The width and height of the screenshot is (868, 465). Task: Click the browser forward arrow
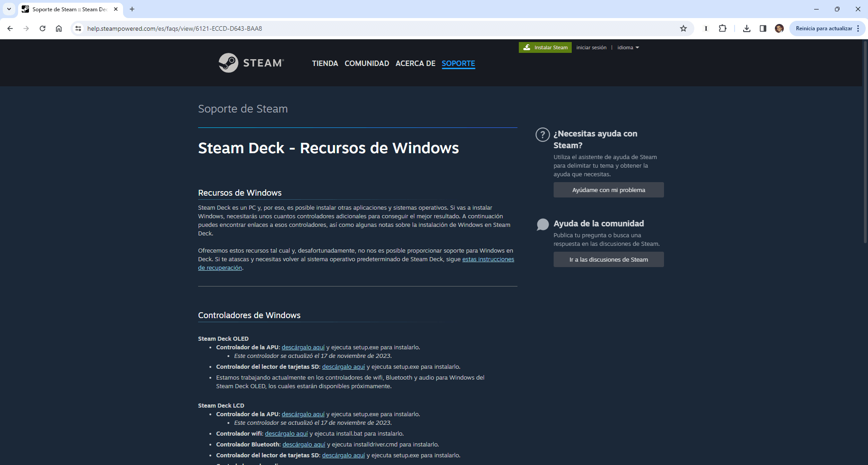(26, 28)
